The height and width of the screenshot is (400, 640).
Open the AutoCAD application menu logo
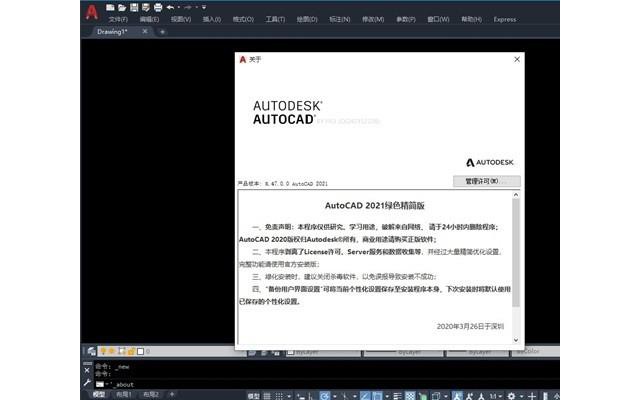coord(92,12)
